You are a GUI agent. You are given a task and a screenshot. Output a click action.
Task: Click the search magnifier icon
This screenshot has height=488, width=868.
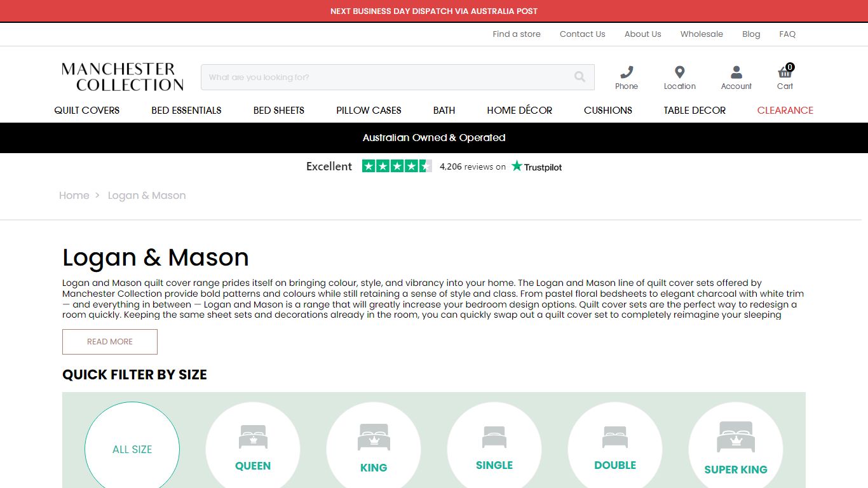point(580,77)
